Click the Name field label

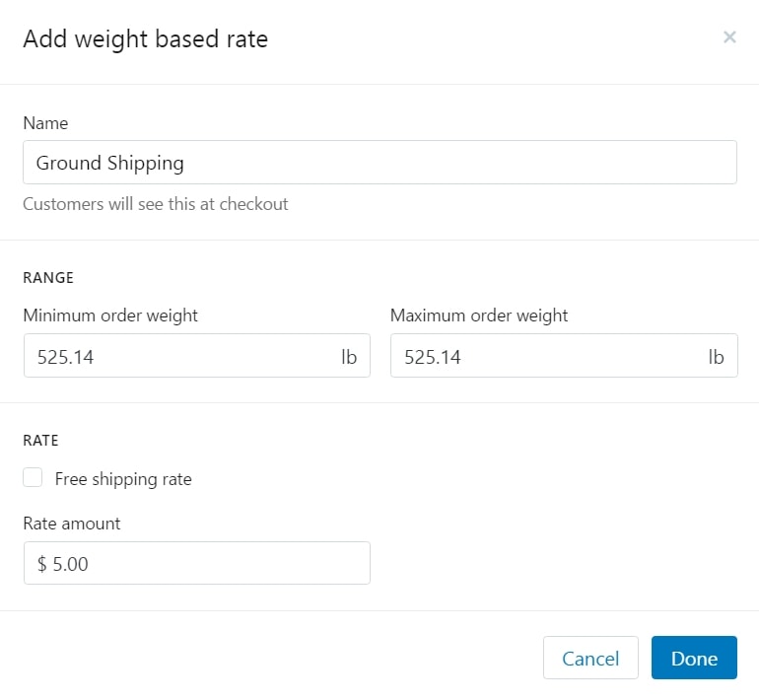(x=45, y=123)
